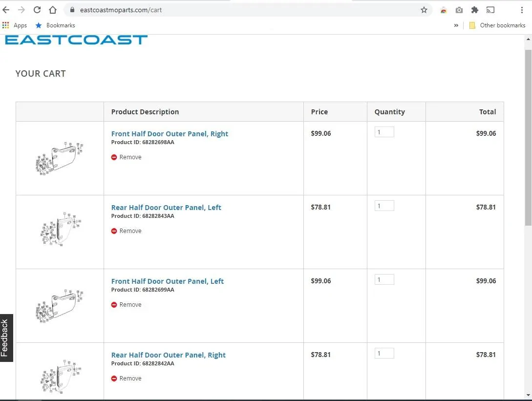Click the scrollbar down arrow
The height and width of the screenshot is (401, 532).
(x=528, y=395)
